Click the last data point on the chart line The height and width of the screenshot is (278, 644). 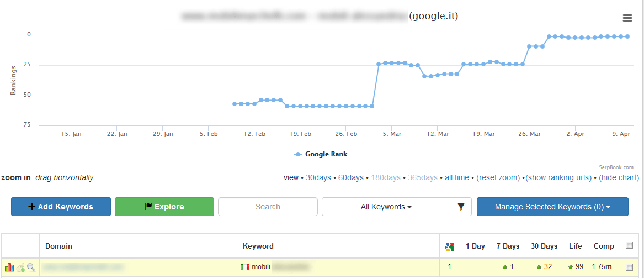(627, 36)
